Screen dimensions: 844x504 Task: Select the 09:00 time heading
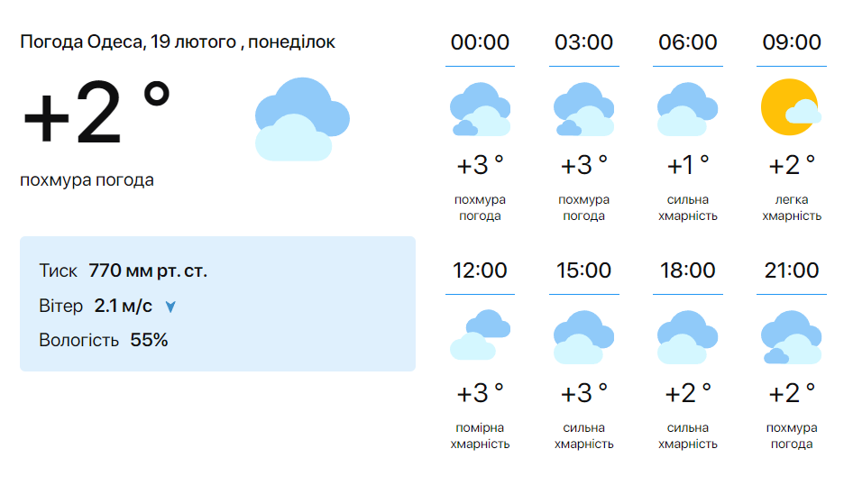[x=792, y=42]
